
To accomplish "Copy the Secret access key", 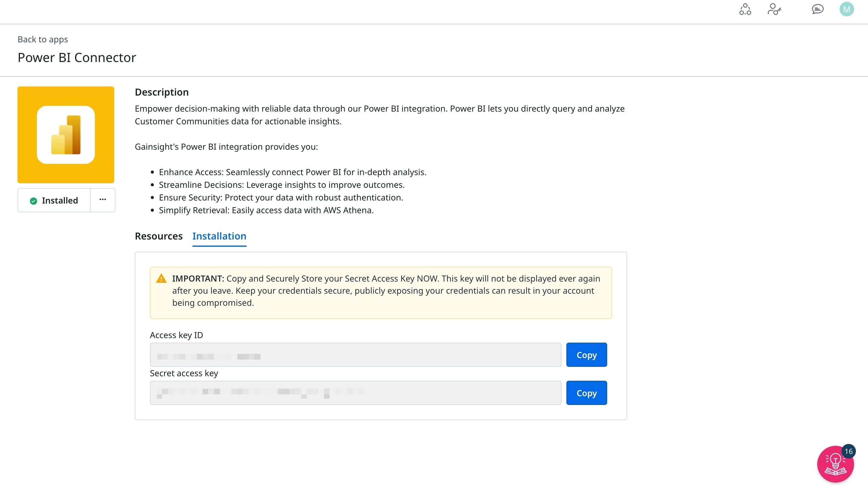I will [x=586, y=393].
